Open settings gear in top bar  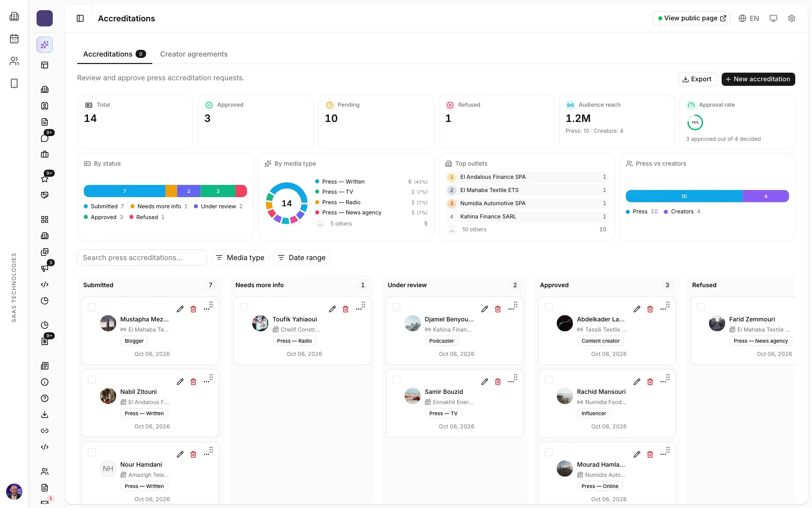coord(791,18)
